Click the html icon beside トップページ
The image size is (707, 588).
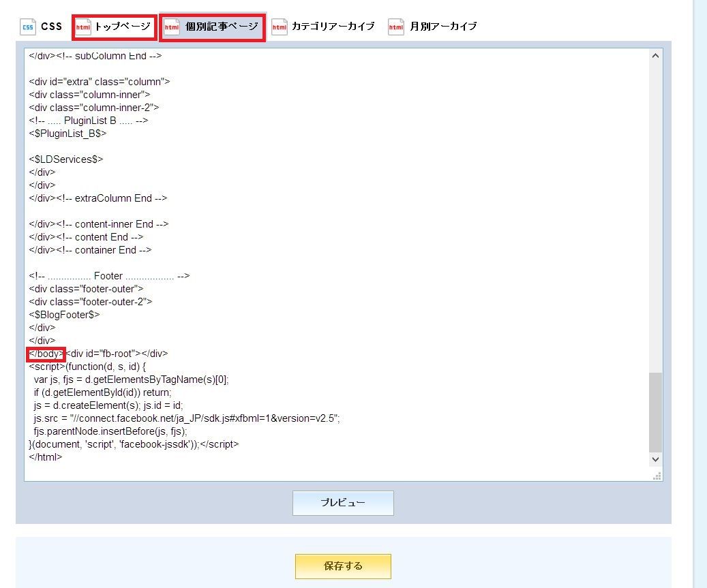tap(83, 27)
